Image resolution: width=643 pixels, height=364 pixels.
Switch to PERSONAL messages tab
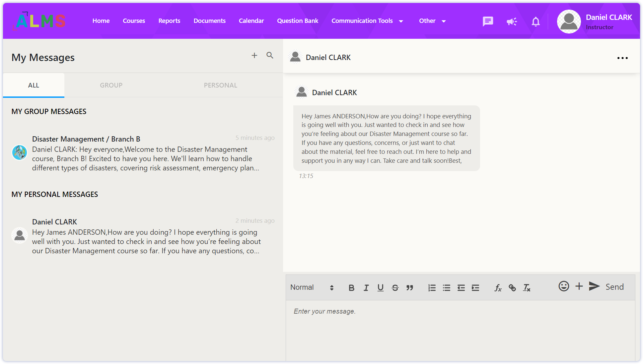pos(221,85)
